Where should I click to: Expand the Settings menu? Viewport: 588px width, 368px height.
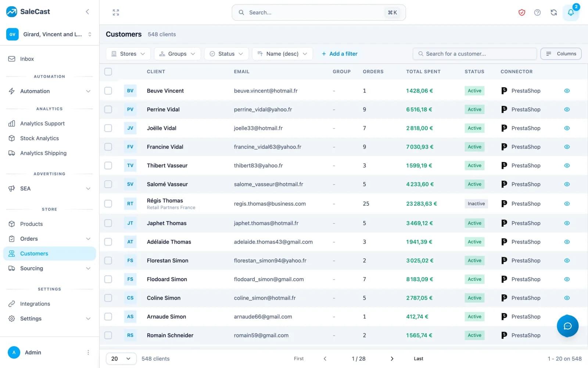click(x=49, y=319)
